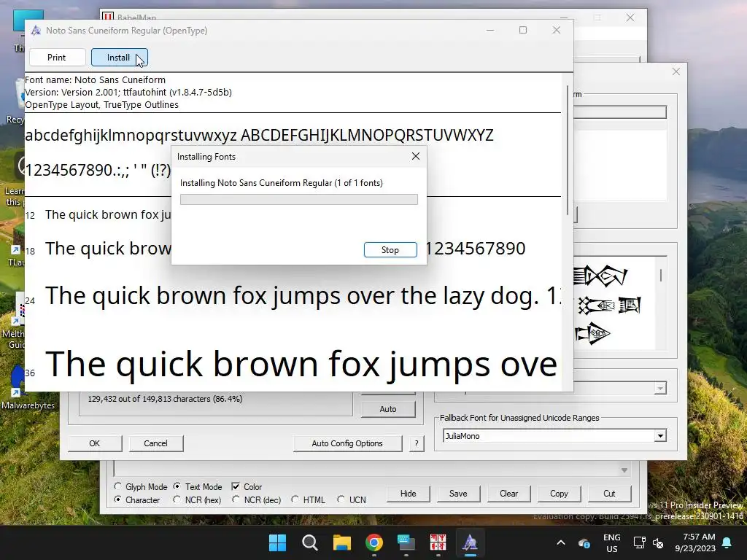
Task: Stop the font installation
Action: point(390,250)
